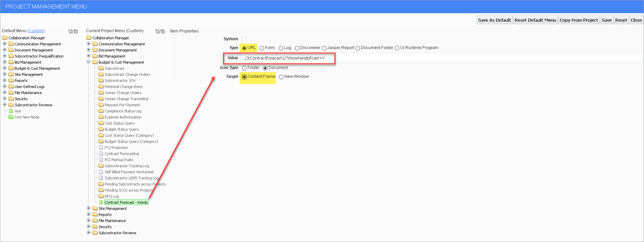Image resolution: width=644 pixels, height=242 pixels.
Task: Choose Jasper Report as the item type
Action: 324,48
